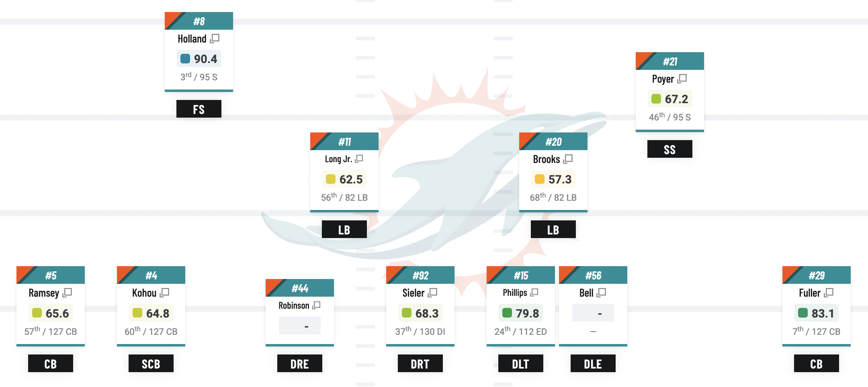Screen dimensions: 868x387
Task: Click the popup icon next to Fuller
Action: pos(829,293)
